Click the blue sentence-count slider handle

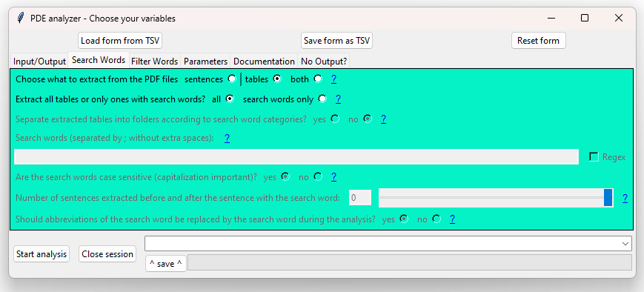coord(608,198)
